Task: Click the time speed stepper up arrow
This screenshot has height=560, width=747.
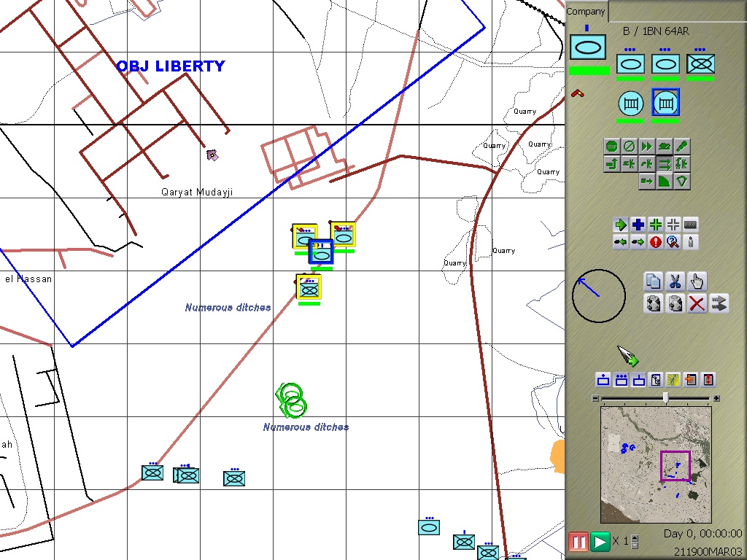Action: pyautogui.click(x=634, y=538)
